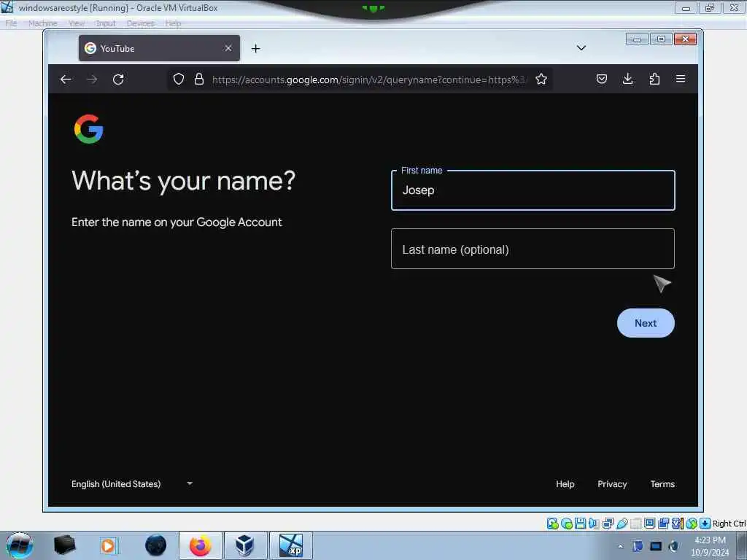Open the VirtualBox File menu
Screen dimensions: 747x560
(x=11, y=23)
